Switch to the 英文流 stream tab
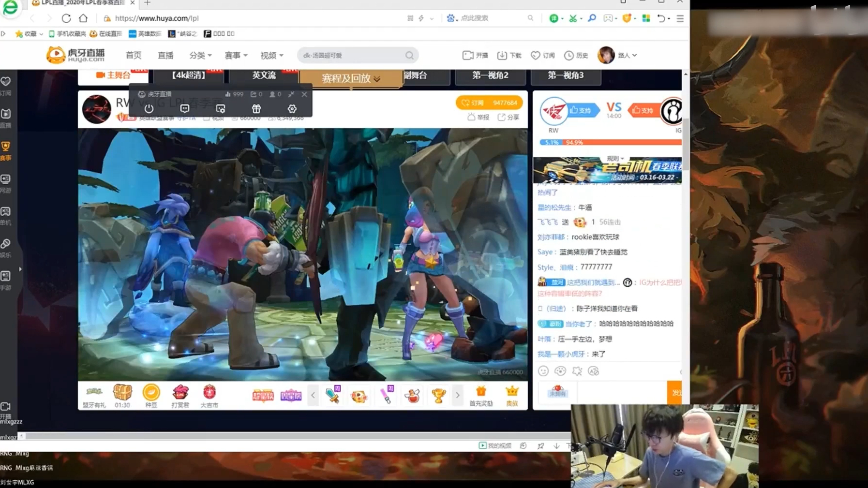 (x=264, y=75)
